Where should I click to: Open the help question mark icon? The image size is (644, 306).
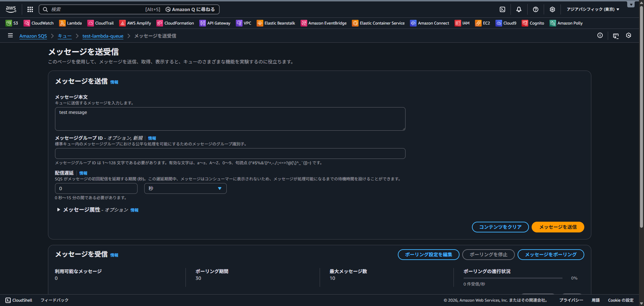(536, 9)
